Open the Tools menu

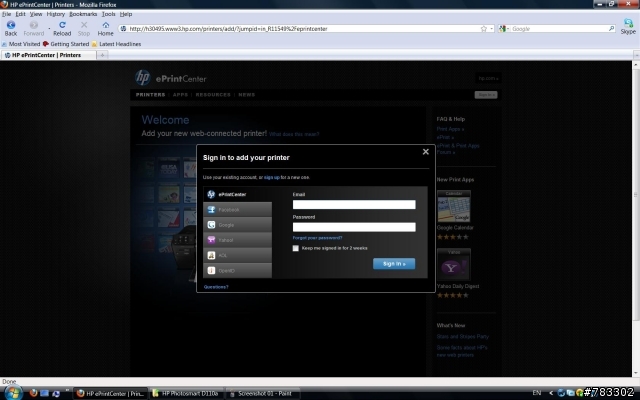coord(109,14)
